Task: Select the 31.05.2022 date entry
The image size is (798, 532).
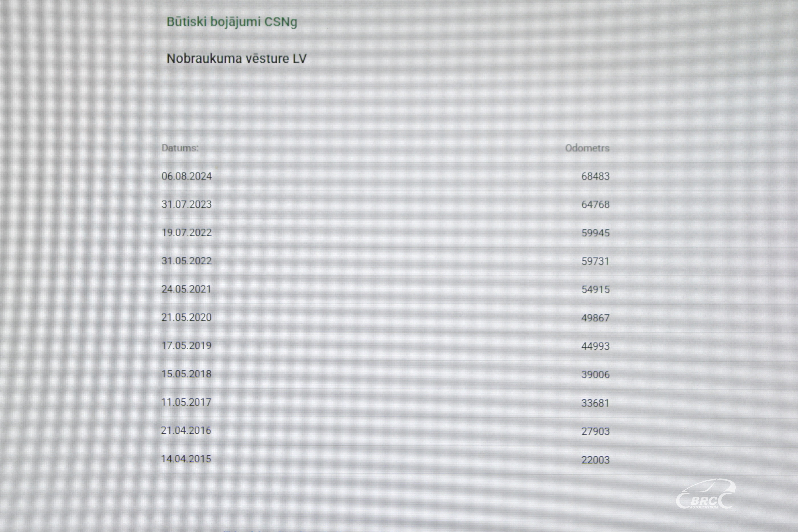Action: coord(187,260)
